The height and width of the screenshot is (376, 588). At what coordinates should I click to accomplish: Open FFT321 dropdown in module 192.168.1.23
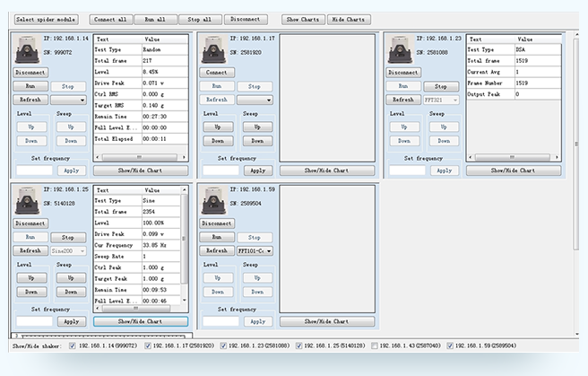pos(441,100)
